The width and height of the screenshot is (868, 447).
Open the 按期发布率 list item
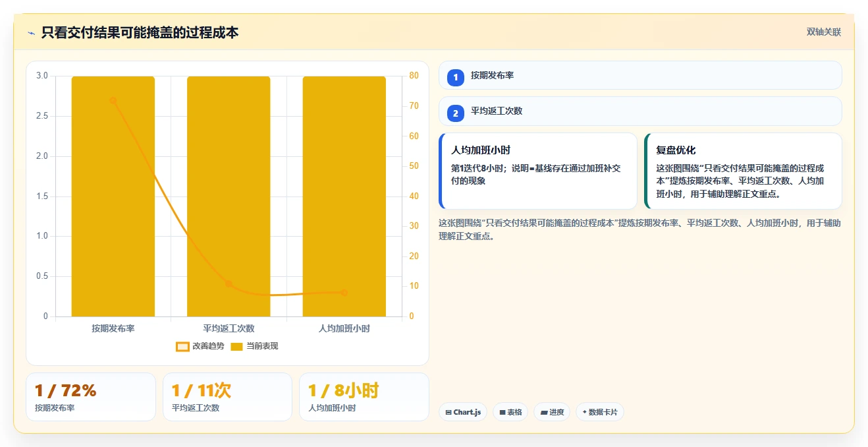[640, 75]
